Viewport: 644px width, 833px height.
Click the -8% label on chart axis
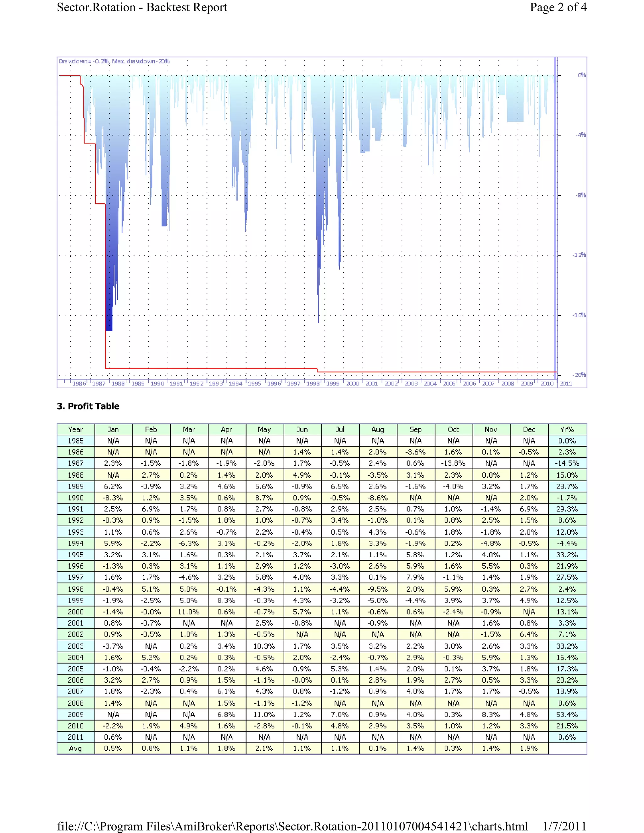click(x=580, y=195)
